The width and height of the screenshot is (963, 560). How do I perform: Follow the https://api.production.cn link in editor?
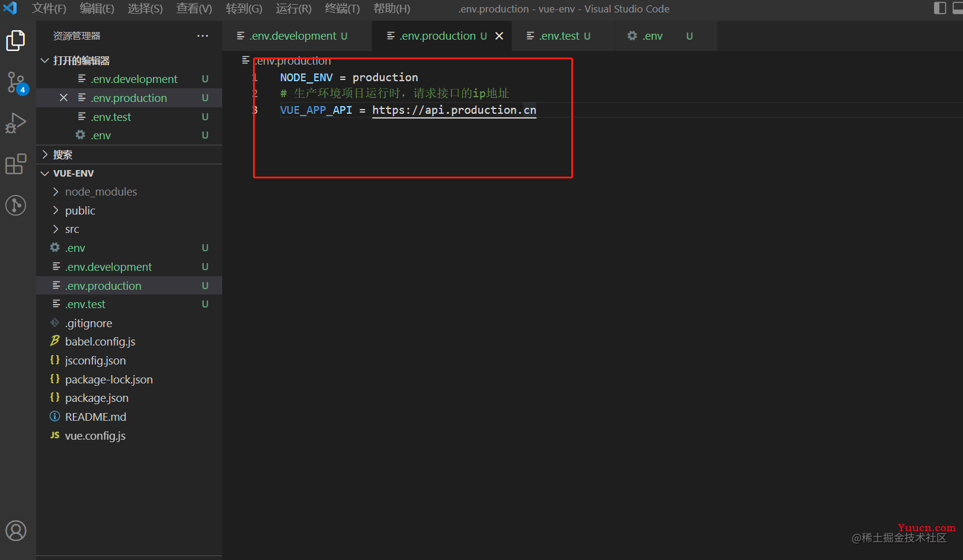454,110
